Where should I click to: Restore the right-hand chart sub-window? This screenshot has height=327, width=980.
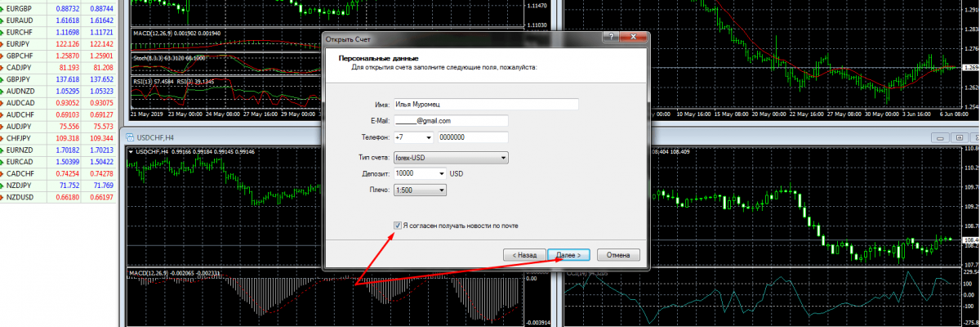coord(959,137)
